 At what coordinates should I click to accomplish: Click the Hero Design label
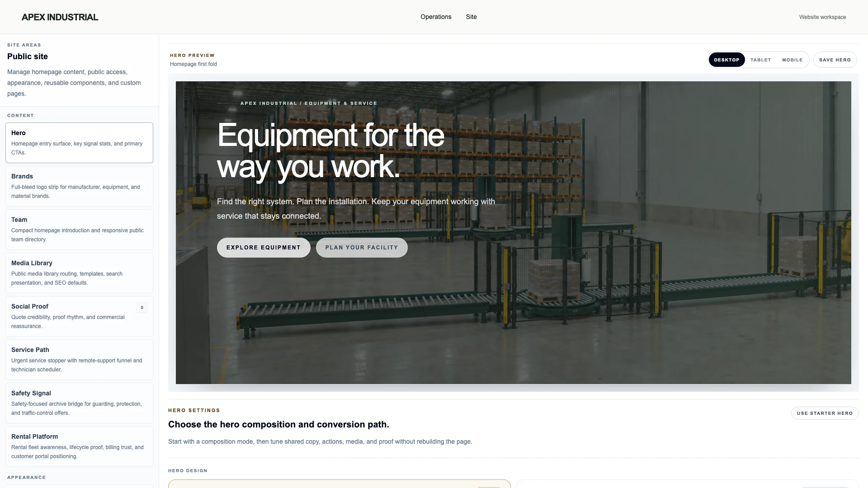pyautogui.click(x=188, y=471)
